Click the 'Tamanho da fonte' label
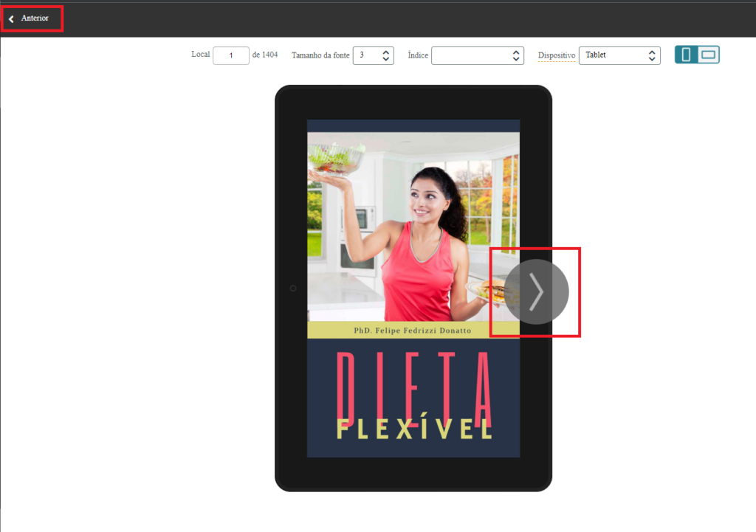This screenshot has height=532, width=756. coord(320,55)
